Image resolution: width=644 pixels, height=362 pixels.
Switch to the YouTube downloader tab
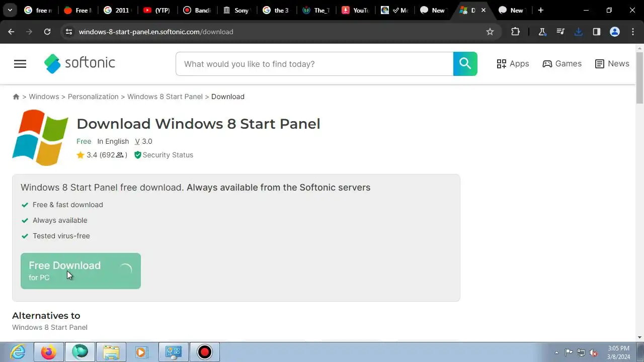pyautogui.click(x=356, y=10)
